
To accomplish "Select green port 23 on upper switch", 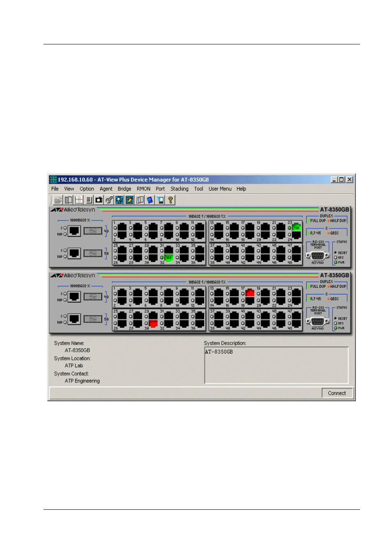I will (296, 227).
